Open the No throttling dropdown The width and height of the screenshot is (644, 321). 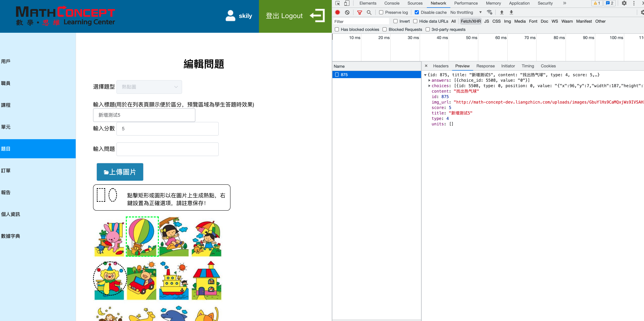pyautogui.click(x=466, y=12)
